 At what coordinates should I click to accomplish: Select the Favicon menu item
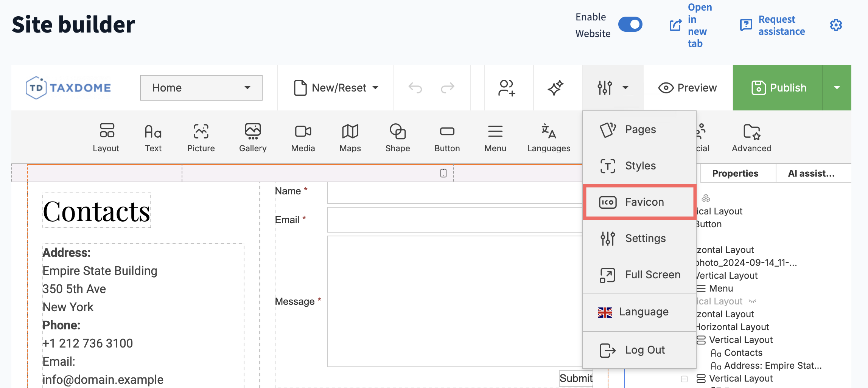pyautogui.click(x=639, y=202)
